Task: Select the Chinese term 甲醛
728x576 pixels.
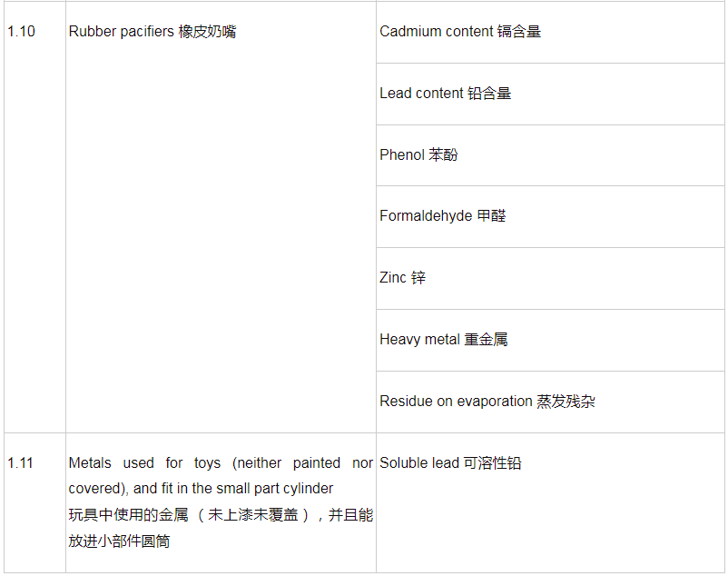Action: coord(491,216)
